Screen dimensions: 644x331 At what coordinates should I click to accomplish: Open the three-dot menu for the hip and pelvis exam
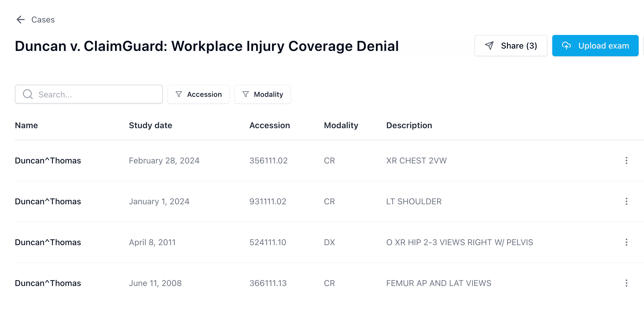pos(626,242)
